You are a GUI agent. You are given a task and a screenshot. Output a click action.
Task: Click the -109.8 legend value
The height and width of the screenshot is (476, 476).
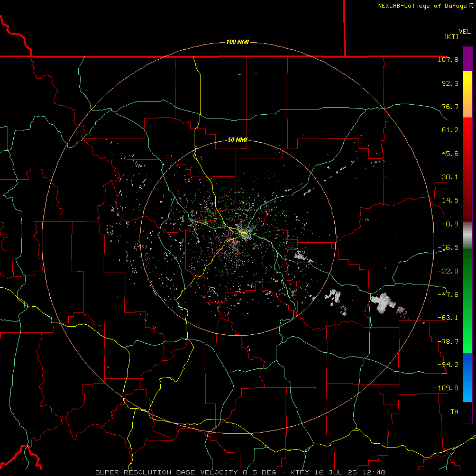[x=446, y=388]
